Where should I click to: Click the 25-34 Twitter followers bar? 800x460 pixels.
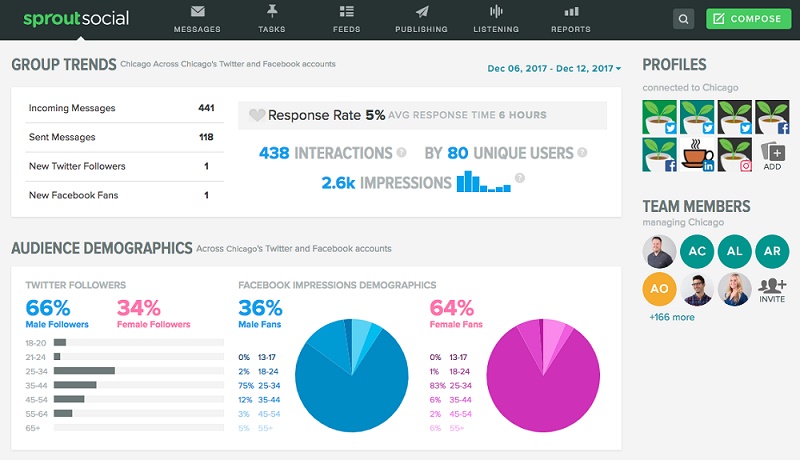(84, 371)
